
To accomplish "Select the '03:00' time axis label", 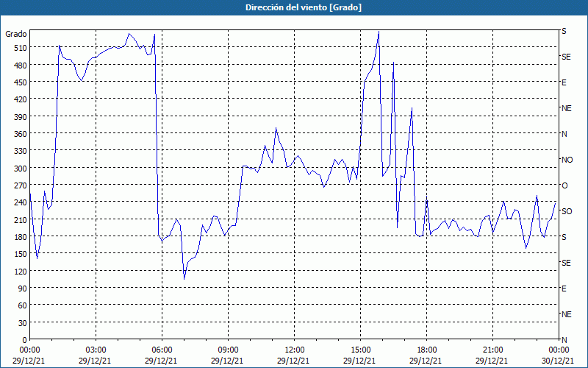I will tap(96, 350).
